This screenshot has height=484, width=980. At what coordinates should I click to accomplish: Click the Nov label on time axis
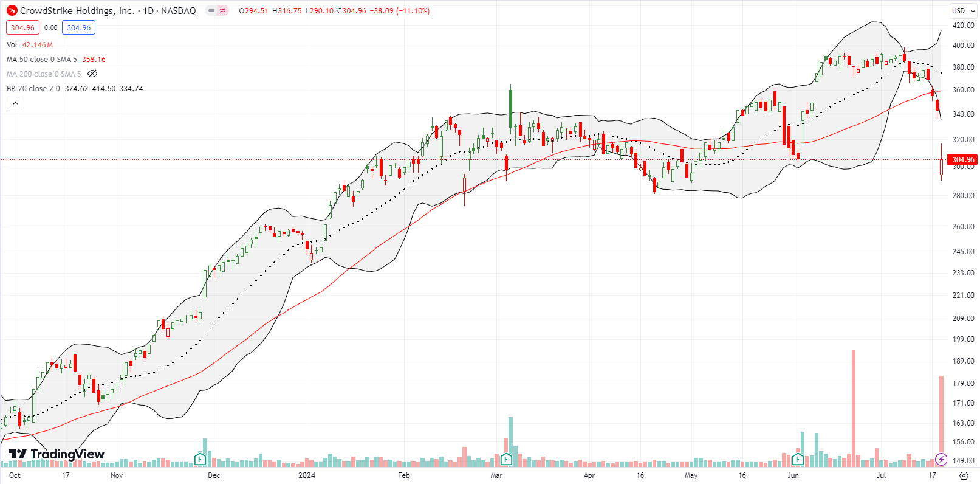pos(117,475)
